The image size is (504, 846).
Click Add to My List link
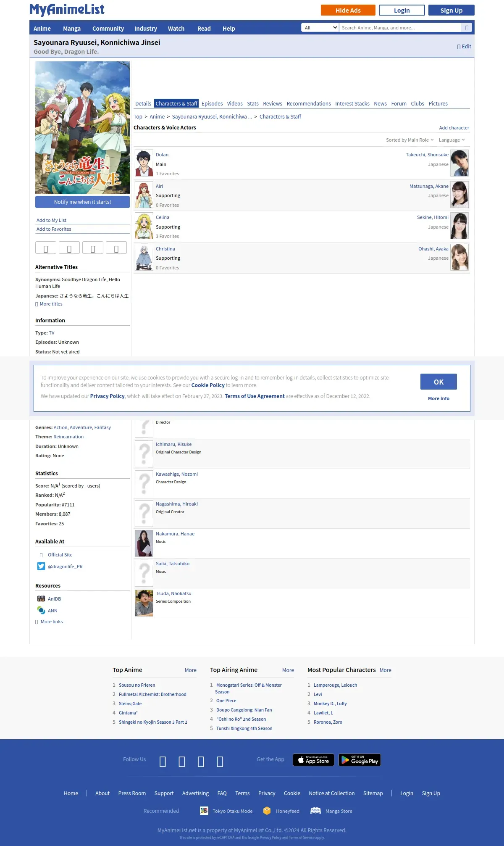(51, 220)
